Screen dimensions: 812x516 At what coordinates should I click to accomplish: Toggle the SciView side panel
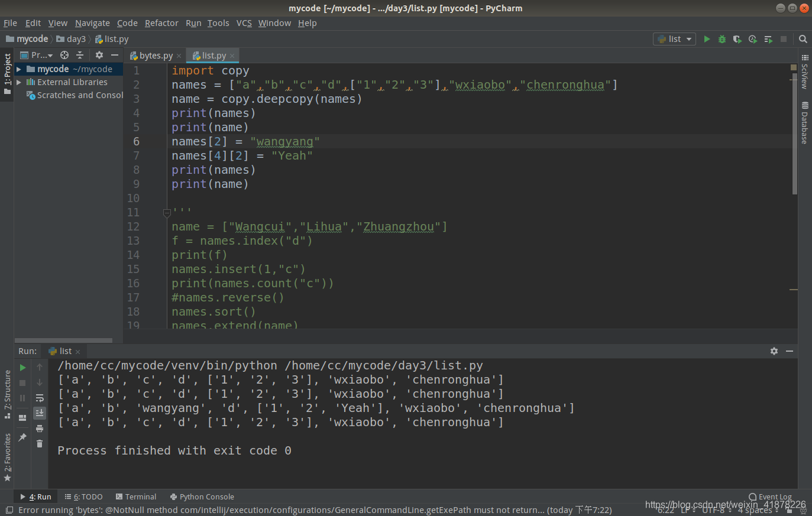coord(805,72)
